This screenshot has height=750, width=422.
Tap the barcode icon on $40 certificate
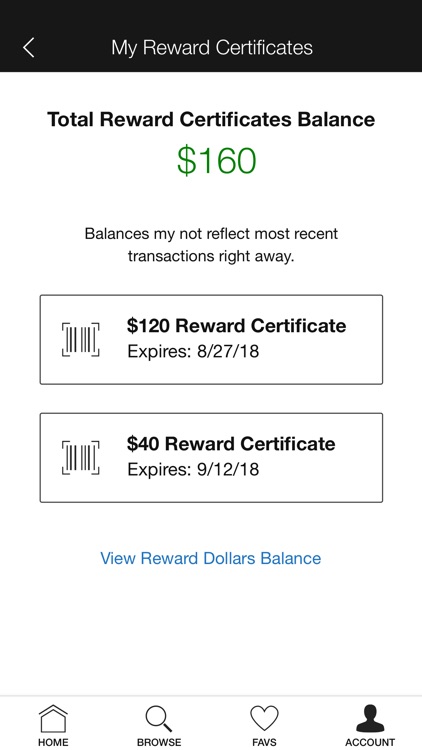81,458
